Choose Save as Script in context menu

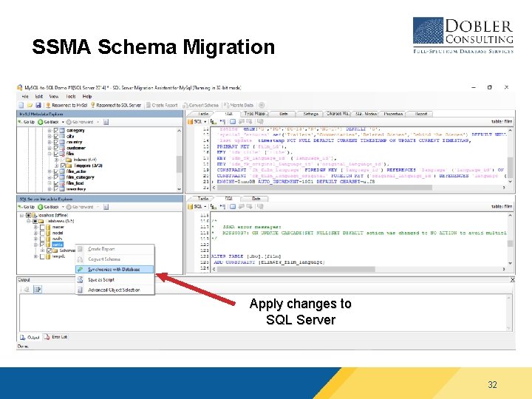tap(115, 279)
